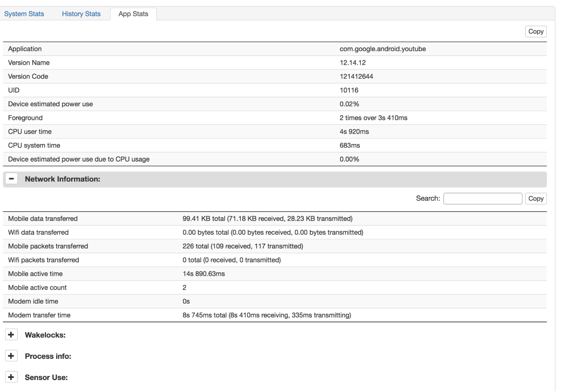Copy the application summary table
The height and width of the screenshot is (392, 571).
click(x=536, y=31)
